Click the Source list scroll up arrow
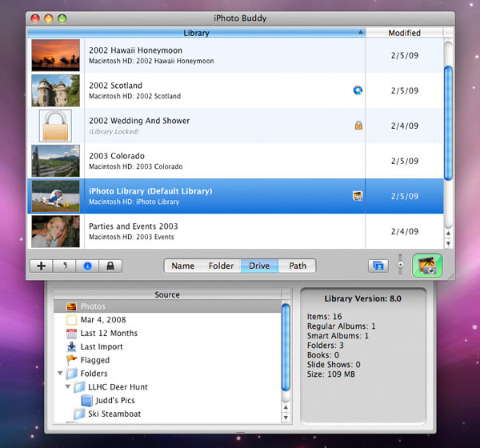This screenshot has width=480, height=448. tap(286, 407)
